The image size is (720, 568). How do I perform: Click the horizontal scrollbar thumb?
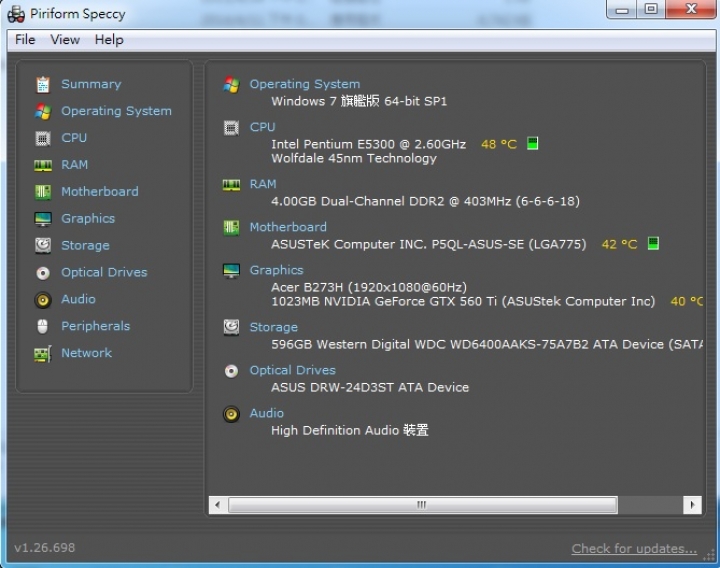(x=422, y=505)
